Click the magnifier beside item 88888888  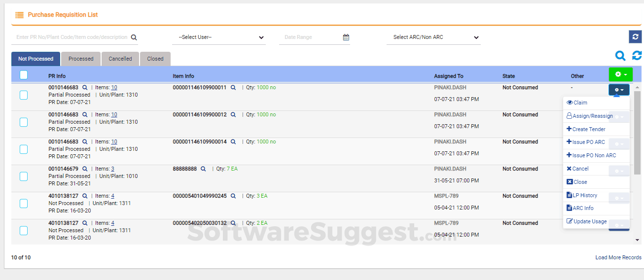[203, 169]
